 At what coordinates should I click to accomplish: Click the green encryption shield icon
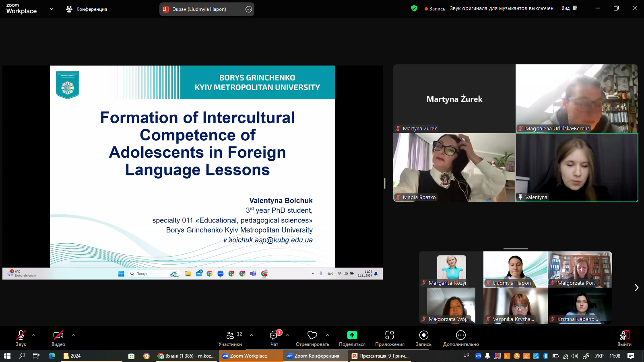click(414, 8)
